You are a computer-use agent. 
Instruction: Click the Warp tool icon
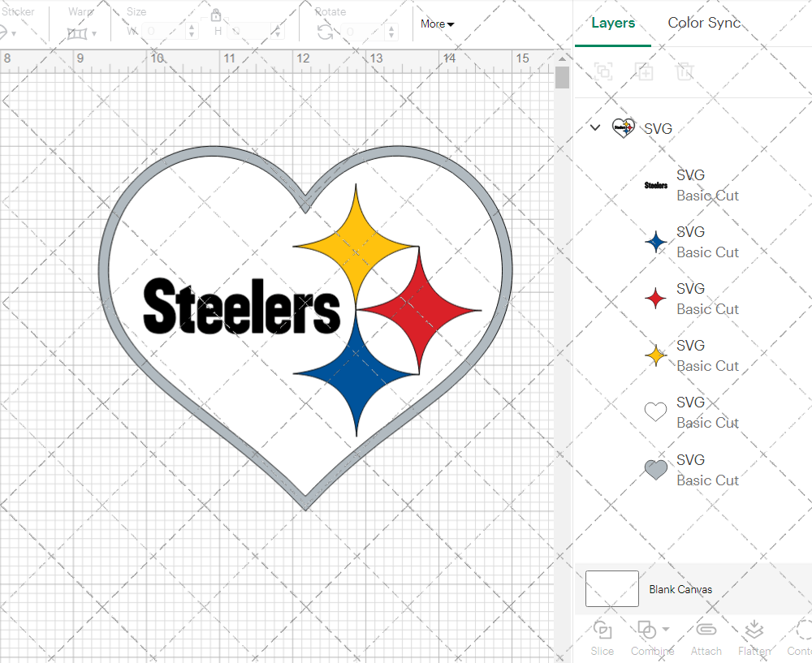pyautogui.click(x=77, y=33)
